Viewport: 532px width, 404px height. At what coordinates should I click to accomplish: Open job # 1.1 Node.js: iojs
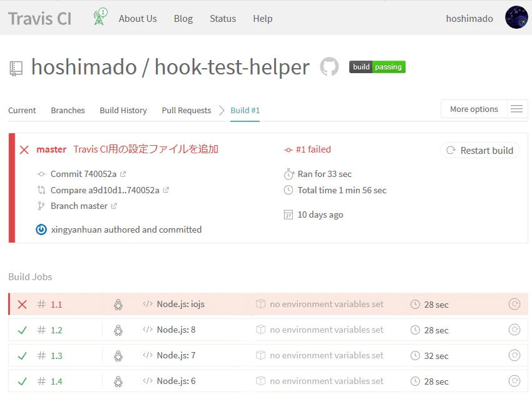click(x=268, y=304)
